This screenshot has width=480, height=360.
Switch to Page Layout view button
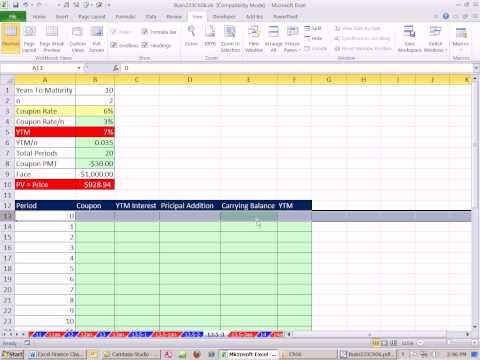[x=29, y=38]
